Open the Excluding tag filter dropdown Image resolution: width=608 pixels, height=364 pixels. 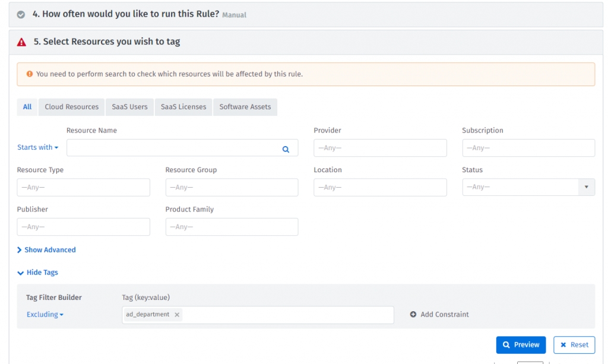(x=45, y=315)
